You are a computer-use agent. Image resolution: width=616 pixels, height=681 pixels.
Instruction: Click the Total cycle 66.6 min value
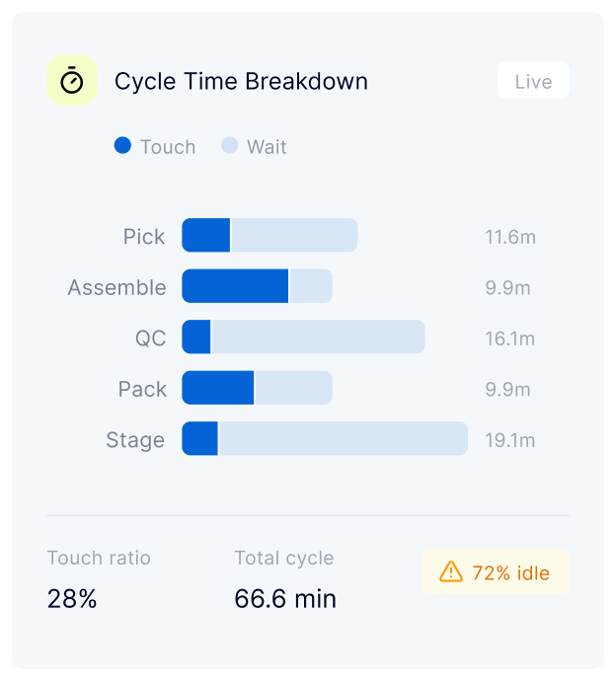(285, 598)
